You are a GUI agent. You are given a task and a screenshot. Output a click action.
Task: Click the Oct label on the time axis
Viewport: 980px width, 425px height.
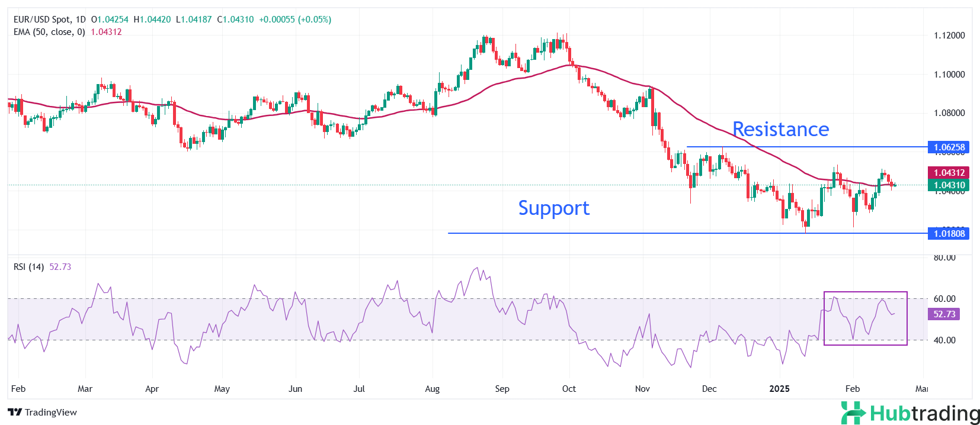[569, 389]
